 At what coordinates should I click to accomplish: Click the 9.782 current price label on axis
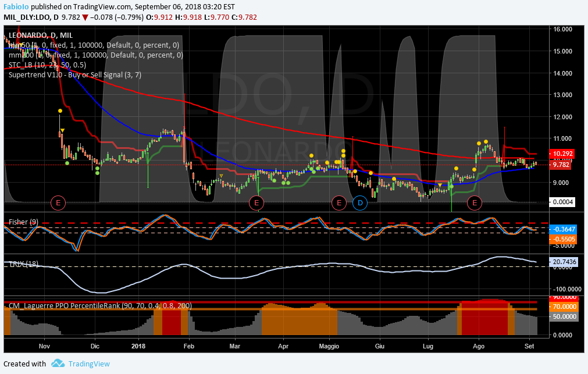(x=560, y=165)
